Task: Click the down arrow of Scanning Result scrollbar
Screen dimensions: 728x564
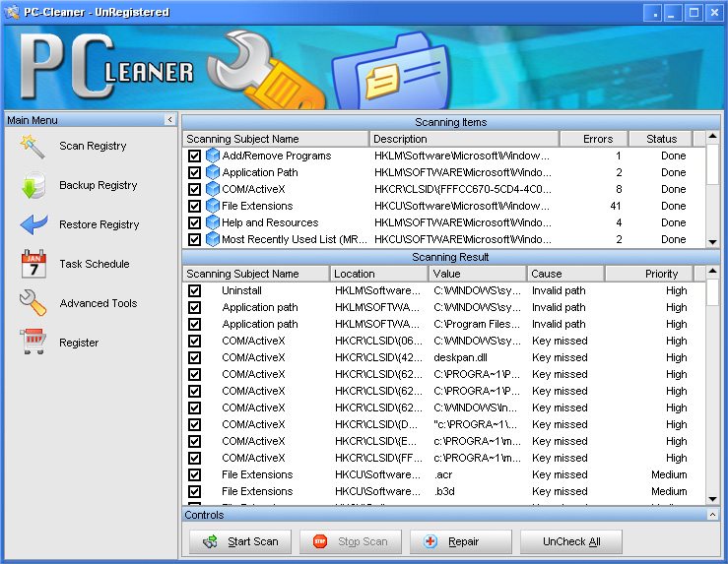Action: coord(712,499)
